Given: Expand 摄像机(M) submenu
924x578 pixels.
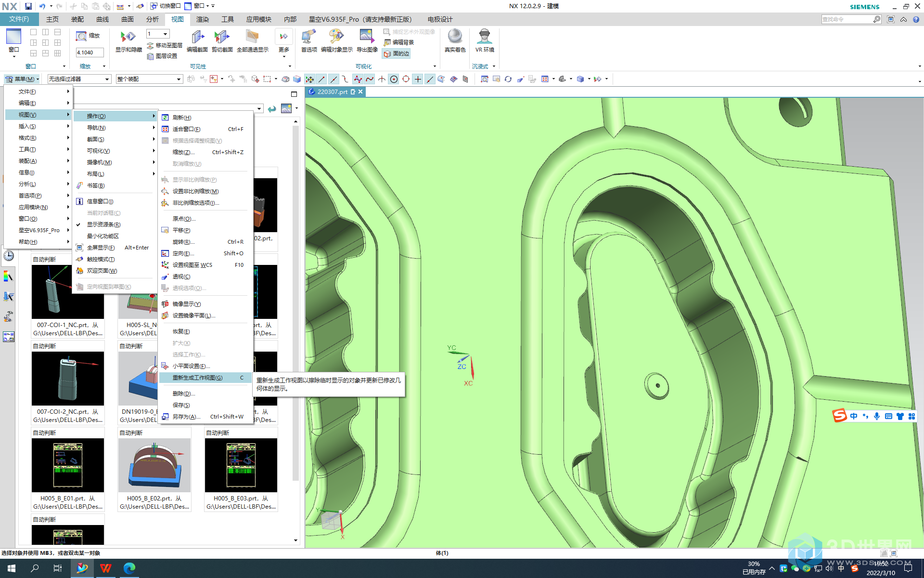Looking at the screenshot, I should [115, 162].
